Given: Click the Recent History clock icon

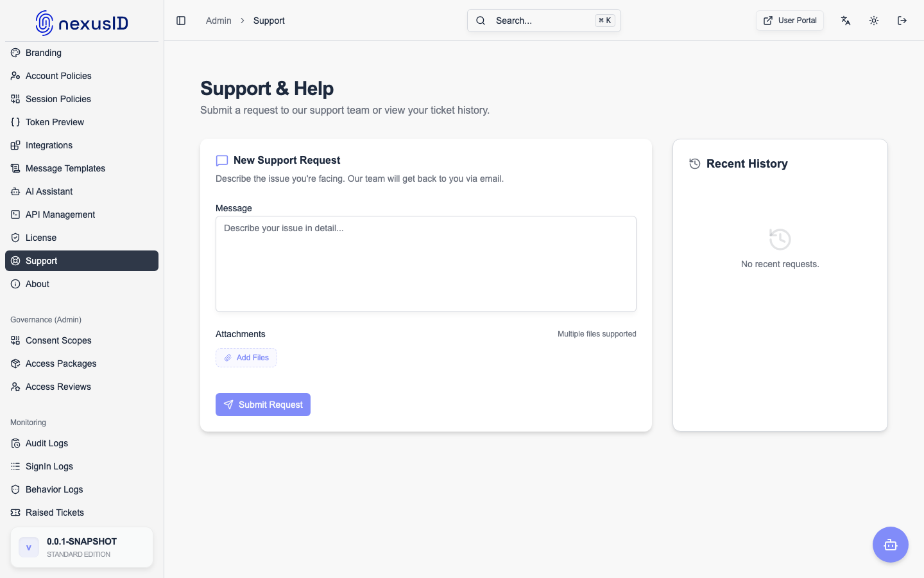Looking at the screenshot, I should pyautogui.click(x=695, y=164).
